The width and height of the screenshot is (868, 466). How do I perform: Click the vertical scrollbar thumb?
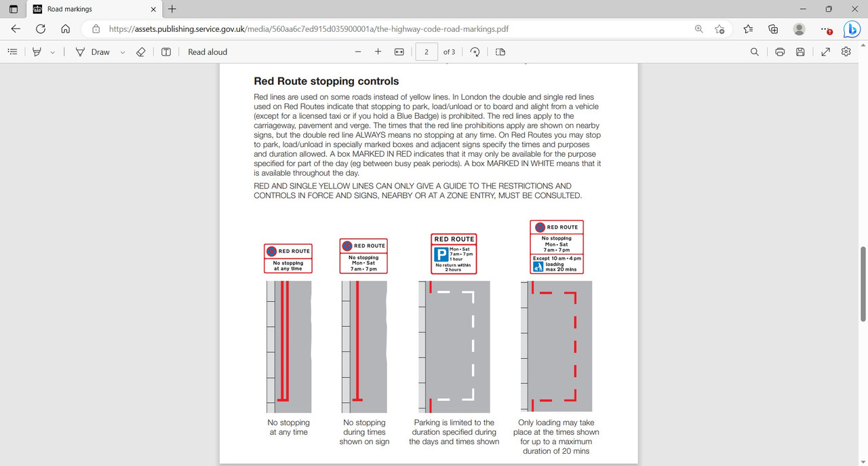click(863, 285)
